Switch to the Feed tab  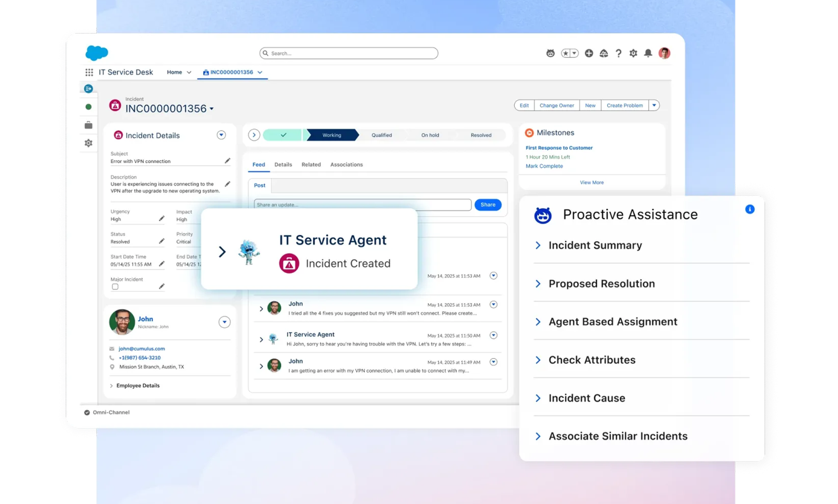point(259,164)
